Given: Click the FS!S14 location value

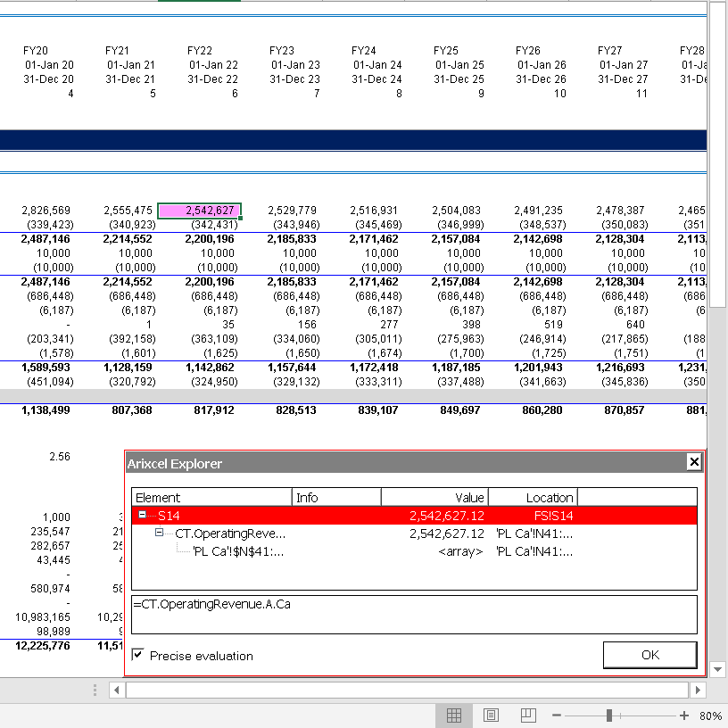Looking at the screenshot, I should (553, 516).
